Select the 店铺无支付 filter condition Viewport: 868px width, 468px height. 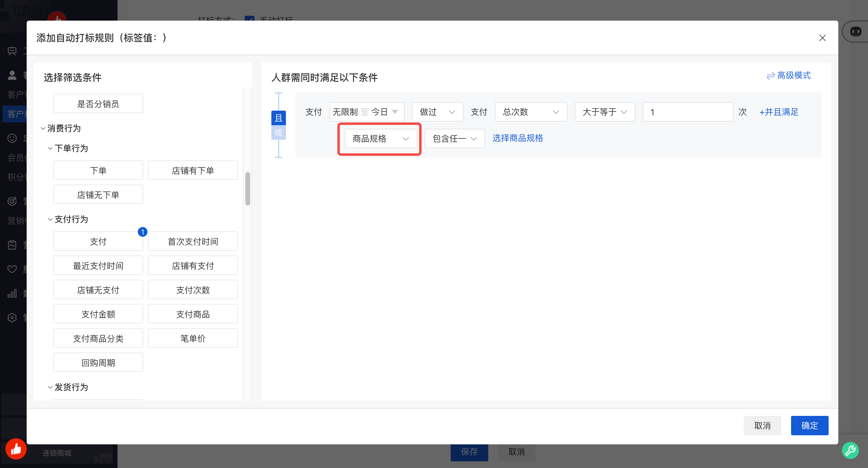click(x=98, y=290)
